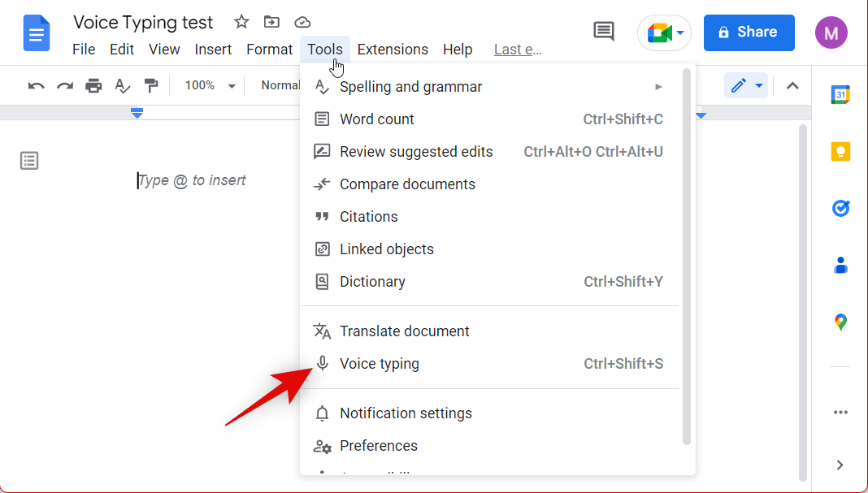Collapse the menus with the up chevron

pyautogui.click(x=792, y=85)
